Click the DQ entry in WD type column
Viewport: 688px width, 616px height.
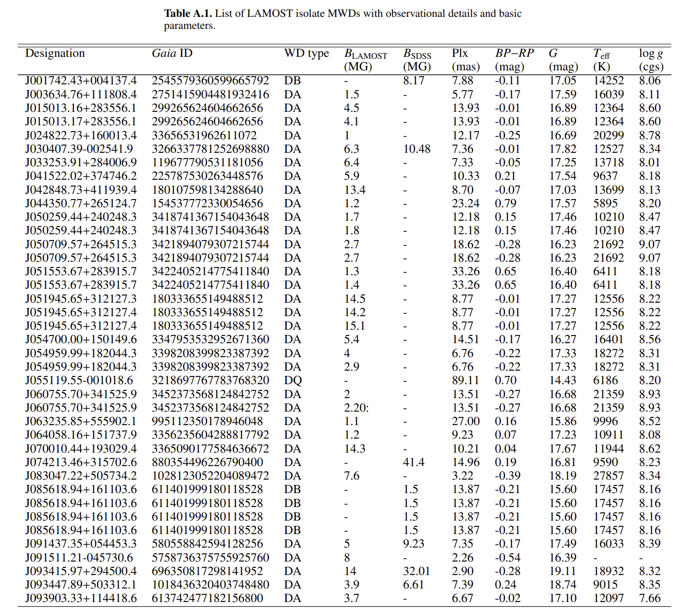click(293, 380)
